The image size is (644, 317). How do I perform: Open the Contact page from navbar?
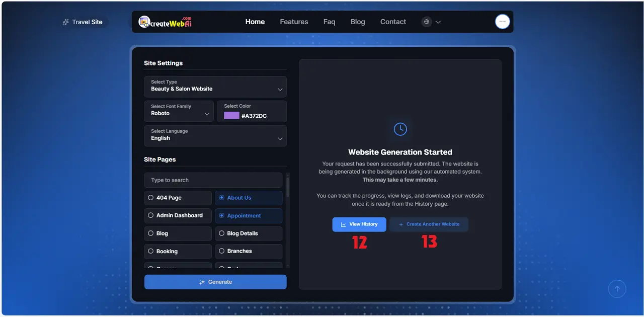pos(393,22)
